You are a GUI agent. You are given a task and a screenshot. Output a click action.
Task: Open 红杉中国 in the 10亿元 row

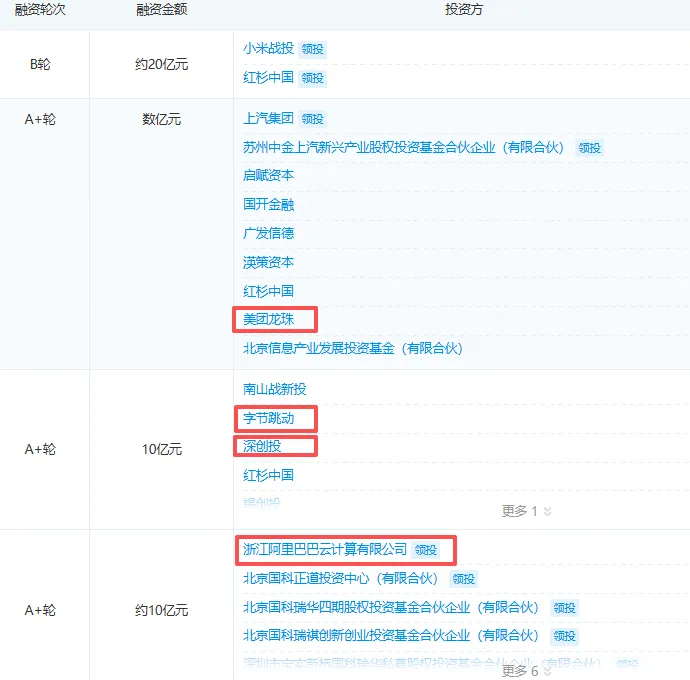268,475
